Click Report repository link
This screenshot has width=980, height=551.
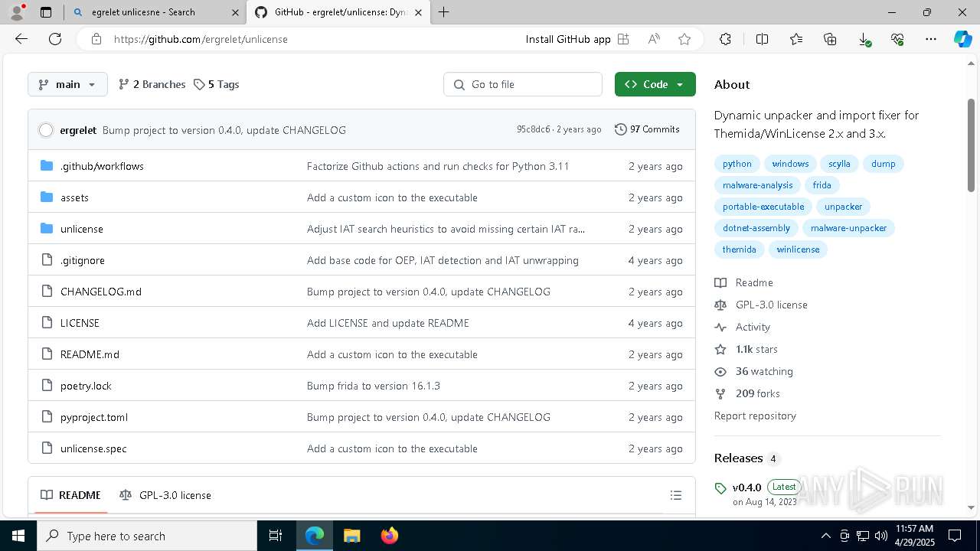(755, 416)
